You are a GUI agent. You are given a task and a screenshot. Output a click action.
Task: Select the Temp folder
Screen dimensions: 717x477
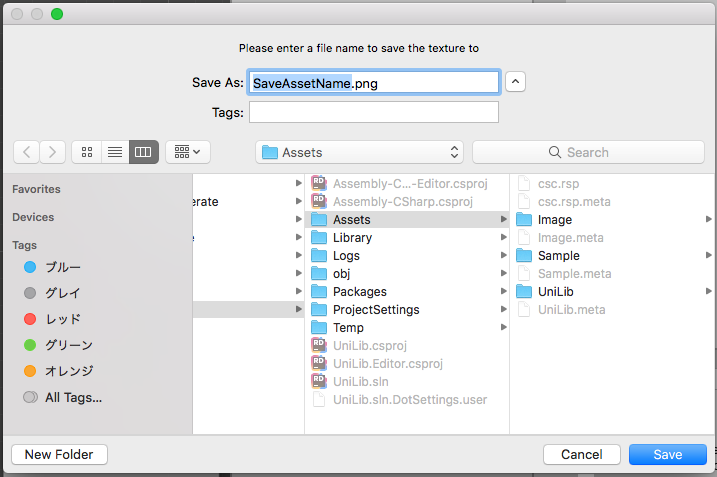pyautogui.click(x=407, y=328)
